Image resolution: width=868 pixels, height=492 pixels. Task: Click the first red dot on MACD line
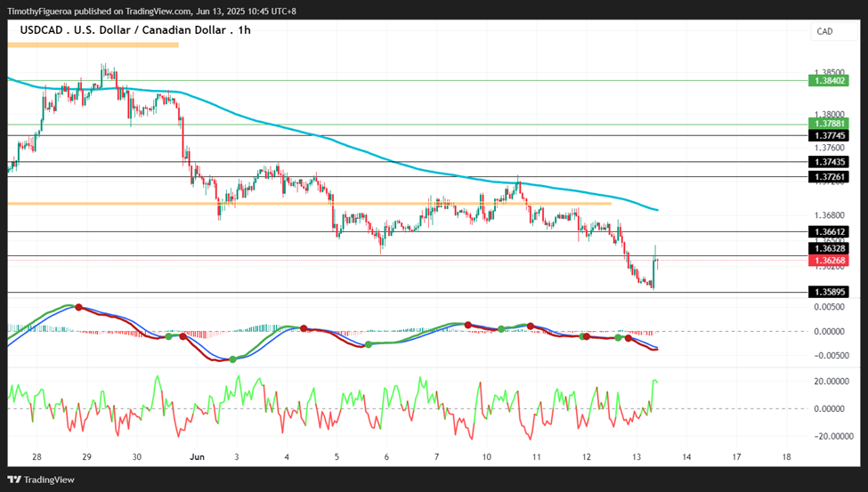(78, 307)
